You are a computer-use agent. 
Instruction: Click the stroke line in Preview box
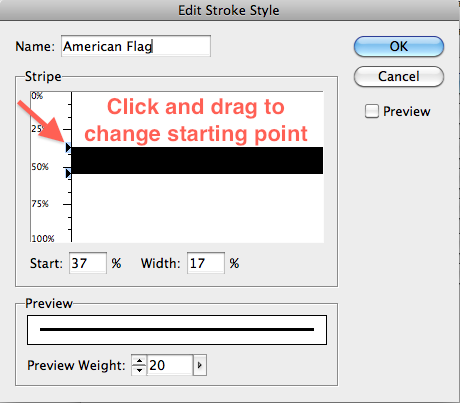[177, 329]
